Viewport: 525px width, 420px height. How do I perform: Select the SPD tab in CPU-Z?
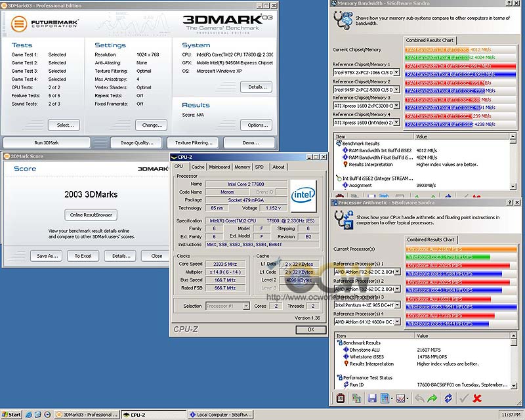[259, 167]
